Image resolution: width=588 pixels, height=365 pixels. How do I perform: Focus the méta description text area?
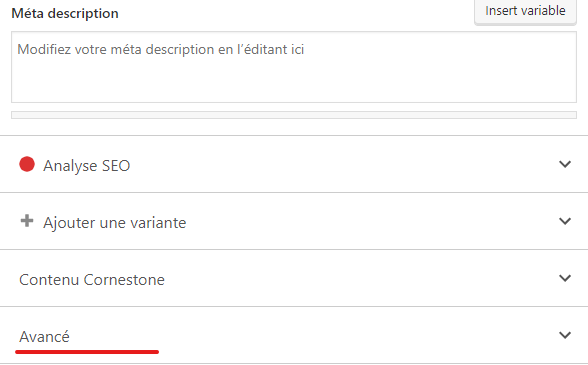294,67
